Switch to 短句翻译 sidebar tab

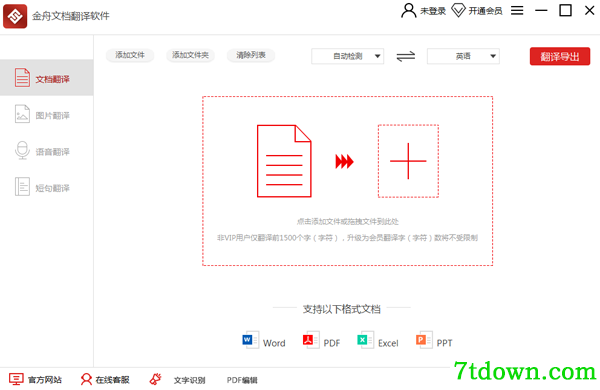point(47,187)
